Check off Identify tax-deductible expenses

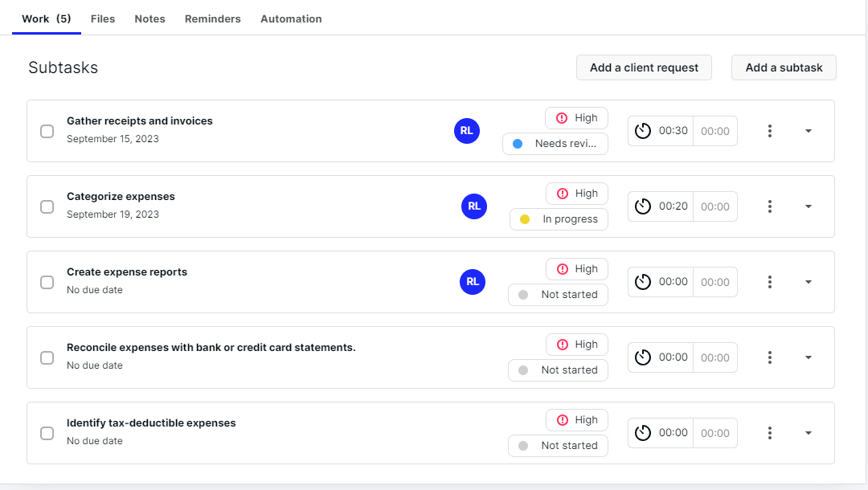pos(47,433)
